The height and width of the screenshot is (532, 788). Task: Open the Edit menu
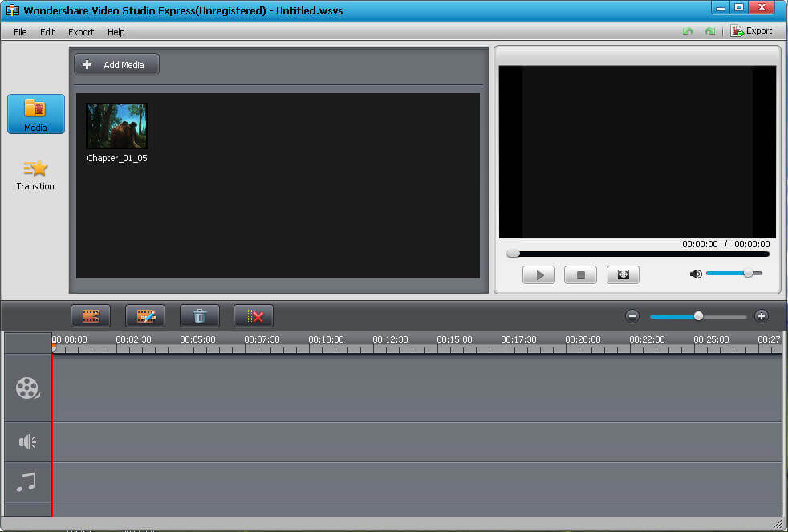point(47,32)
